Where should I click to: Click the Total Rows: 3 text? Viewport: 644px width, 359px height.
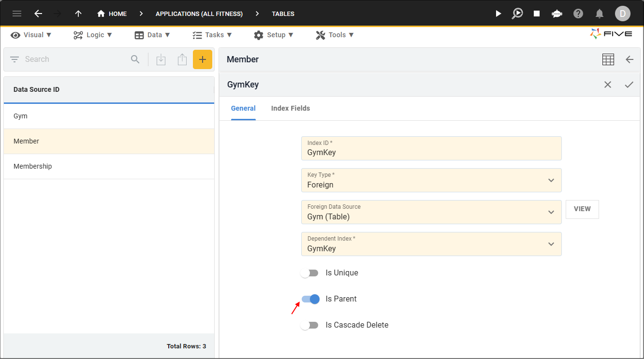(x=187, y=346)
